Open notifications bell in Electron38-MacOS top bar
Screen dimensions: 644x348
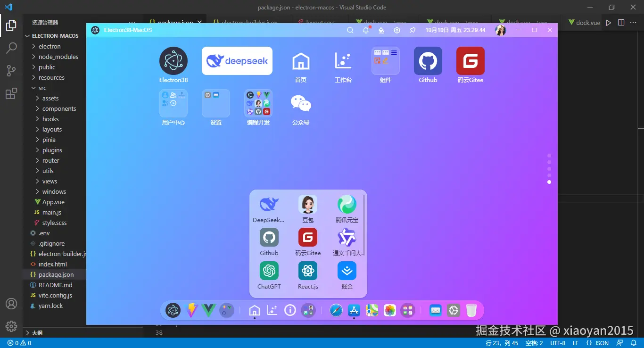366,30
